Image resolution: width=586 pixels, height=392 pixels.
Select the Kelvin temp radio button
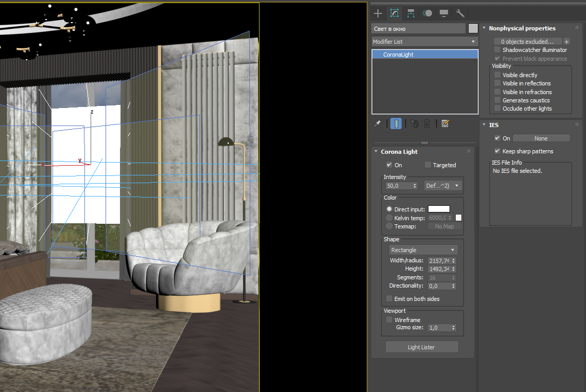click(x=389, y=218)
